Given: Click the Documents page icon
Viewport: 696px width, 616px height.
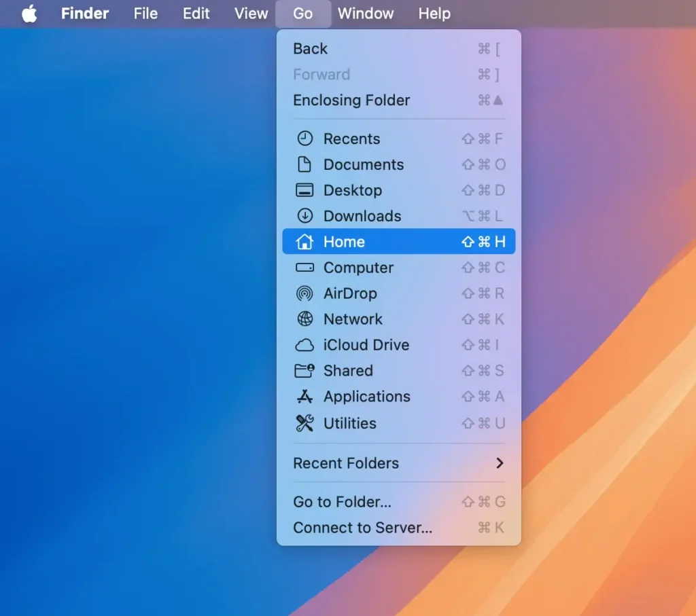Looking at the screenshot, I should [x=304, y=164].
